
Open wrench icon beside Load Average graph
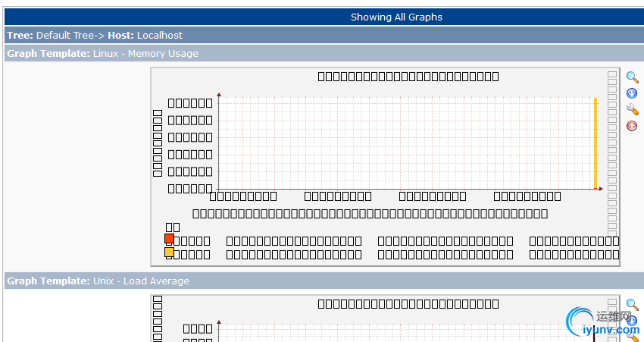(632, 337)
